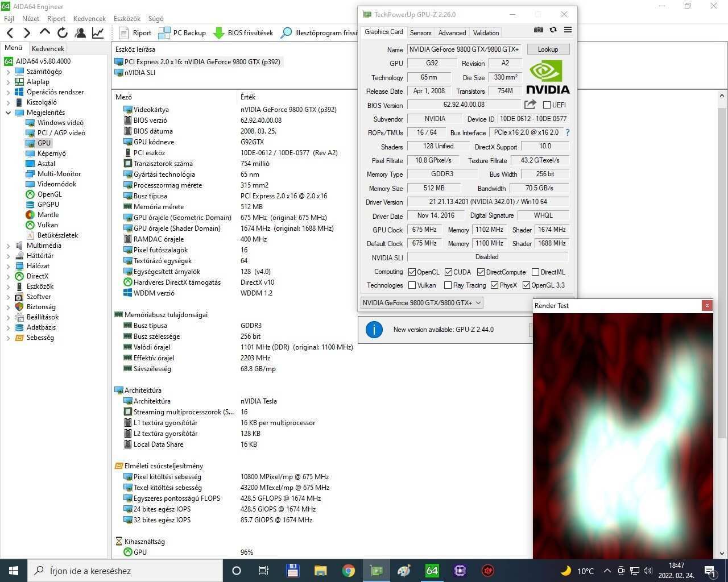Screen dimensions: 728x582
Task: Open Windows Start menu
Action: 14,571
